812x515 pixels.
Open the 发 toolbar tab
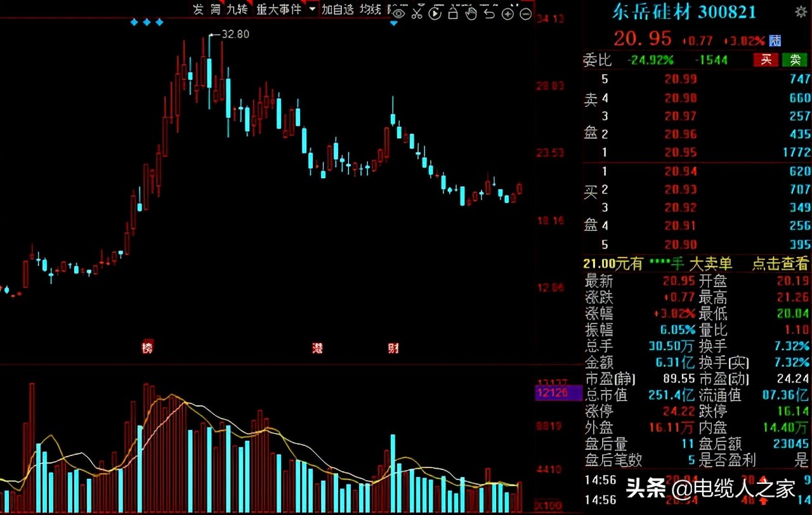tap(199, 9)
